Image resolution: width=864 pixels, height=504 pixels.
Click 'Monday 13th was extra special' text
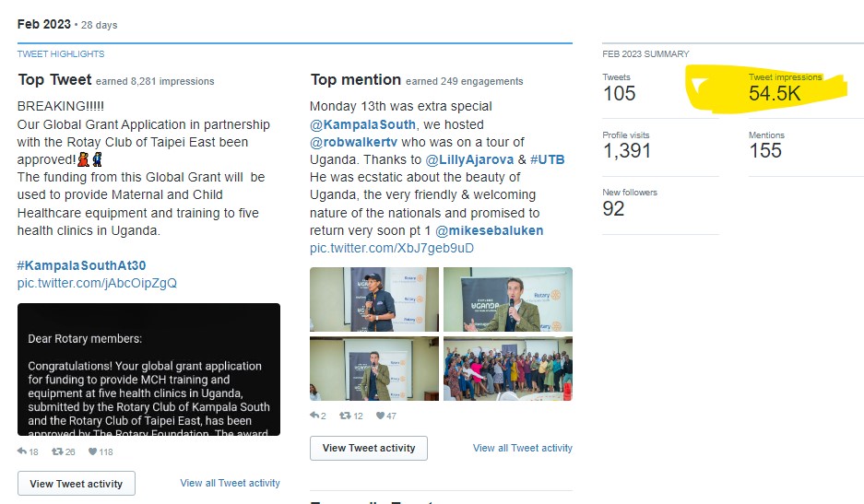[x=400, y=106]
